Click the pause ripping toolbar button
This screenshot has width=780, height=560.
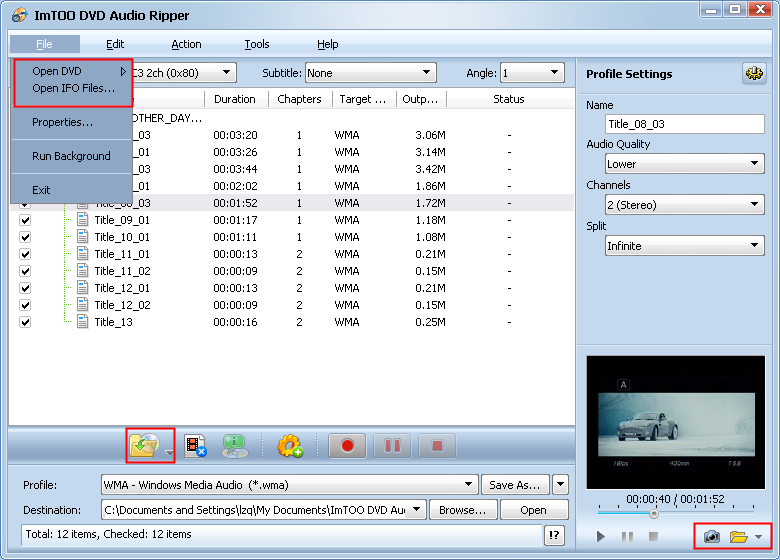(x=392, y=446)
